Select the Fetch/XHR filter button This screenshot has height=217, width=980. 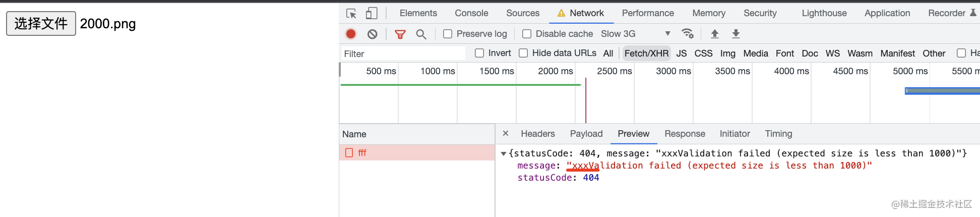[x=646, y=53]
